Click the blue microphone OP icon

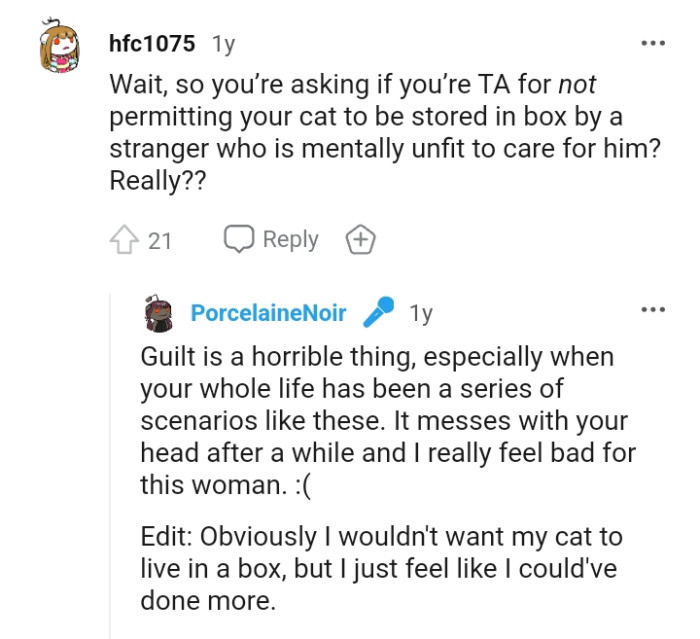[x=378, y=312]
